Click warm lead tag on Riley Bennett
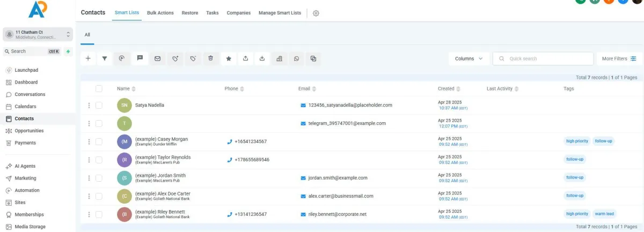 [x=604, y=214]
